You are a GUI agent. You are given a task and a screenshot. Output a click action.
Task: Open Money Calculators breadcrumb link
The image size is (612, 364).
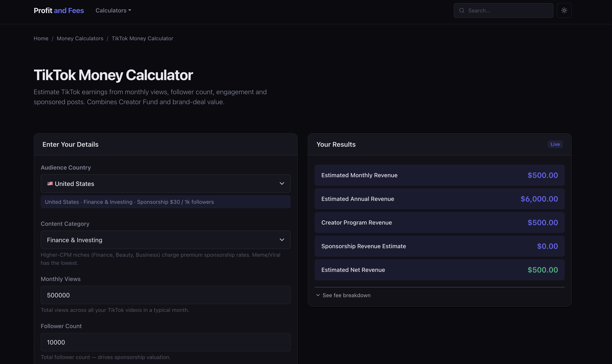80,38
